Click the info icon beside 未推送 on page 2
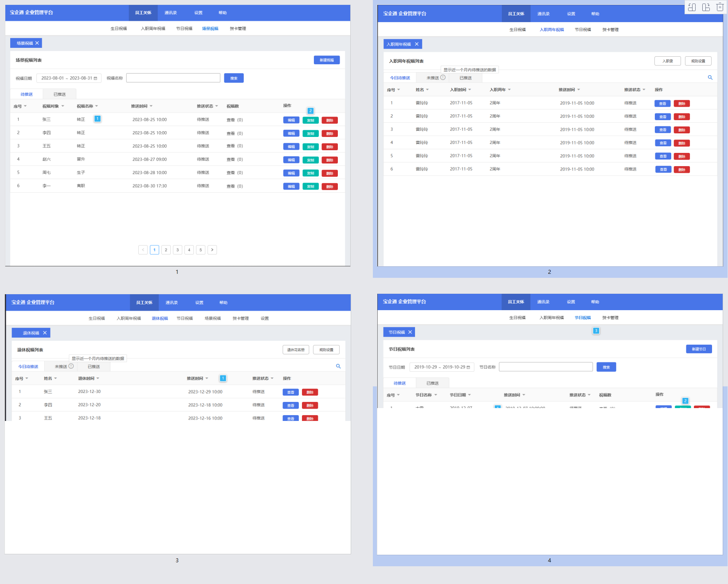The image size is (728, 584). (x=443, y=78)
